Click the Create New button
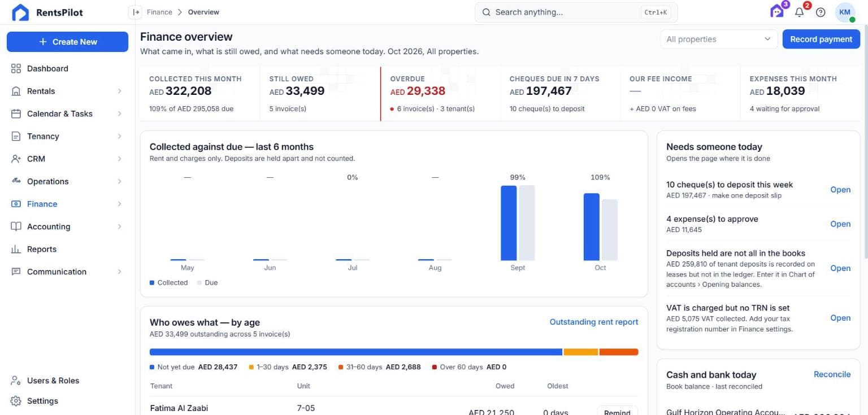 click(67, 42)
